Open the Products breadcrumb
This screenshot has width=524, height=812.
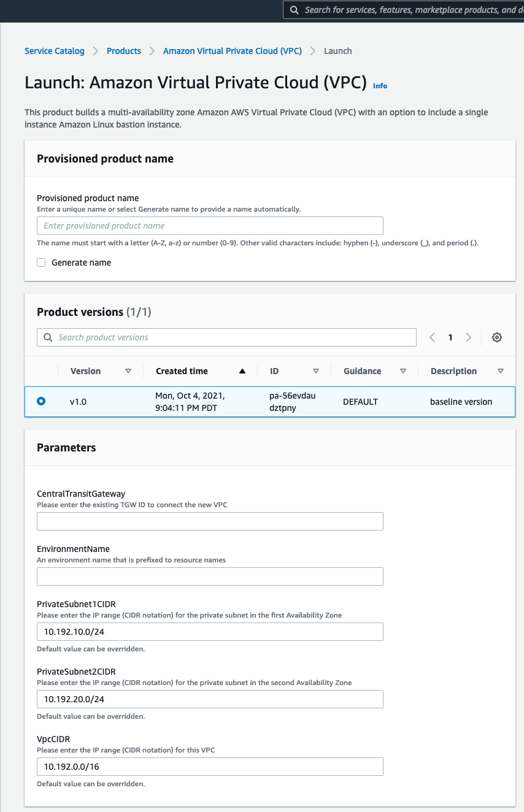click(x=123, y=51)
